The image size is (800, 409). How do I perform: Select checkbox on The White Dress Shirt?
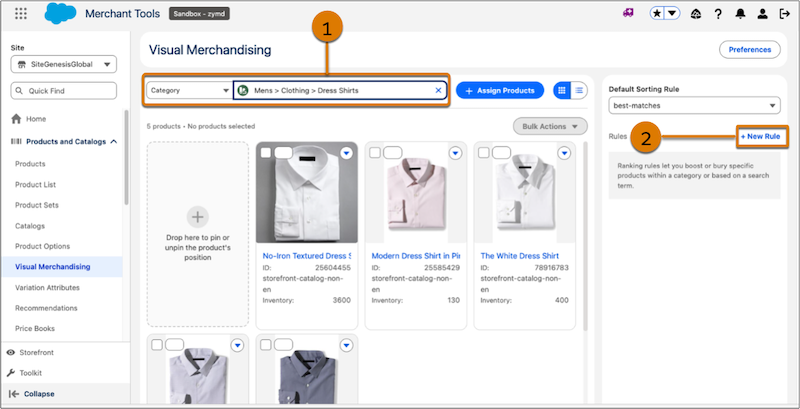click(x=484, y=152)
